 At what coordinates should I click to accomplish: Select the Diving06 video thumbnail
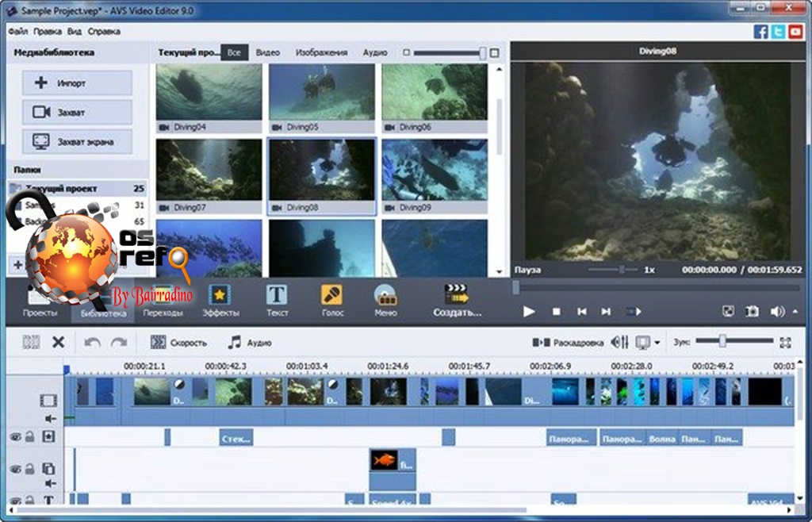point(435,98)
